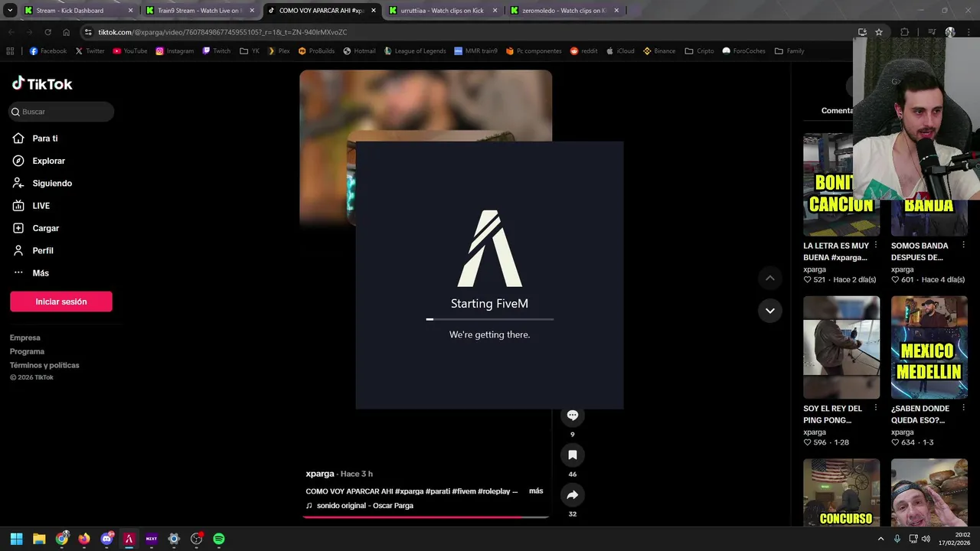
Task: Open the Plex bookmark
Action: pyautogui.click(x=279, y=51)
